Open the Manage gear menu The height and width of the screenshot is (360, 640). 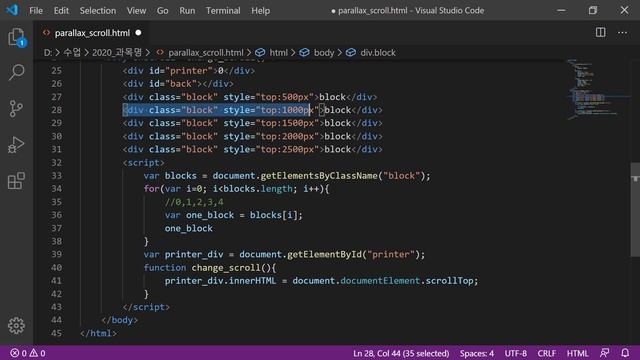16,325
